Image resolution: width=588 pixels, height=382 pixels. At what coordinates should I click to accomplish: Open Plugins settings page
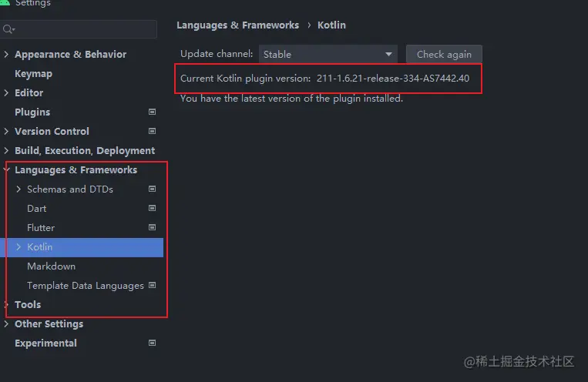tap(32, 112)
